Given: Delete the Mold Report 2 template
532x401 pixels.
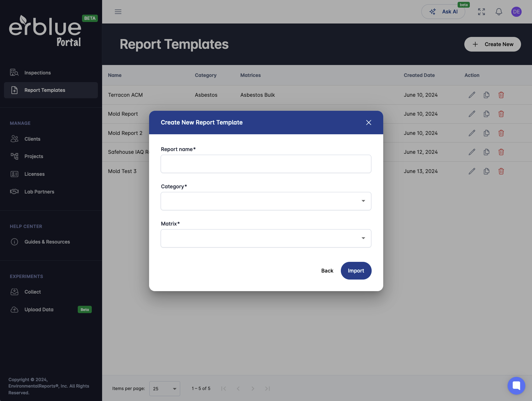Looking at the screenshot, I should click(x=501, y=133).
